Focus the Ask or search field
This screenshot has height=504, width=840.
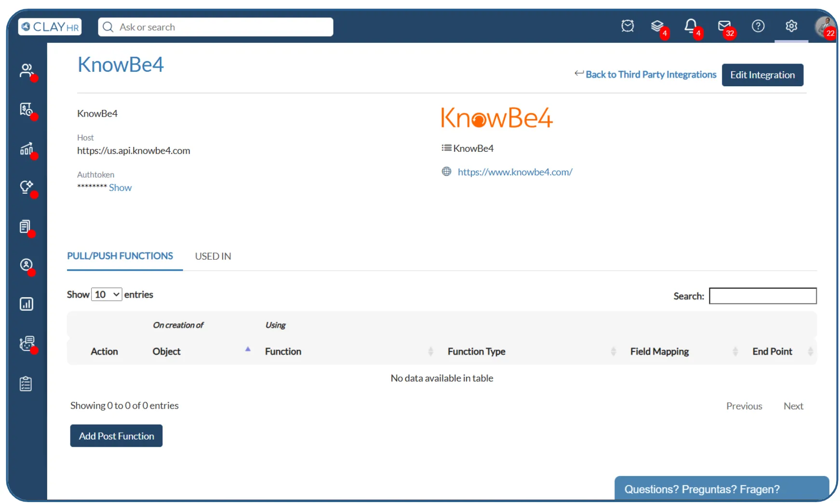[x=215, y=27]
